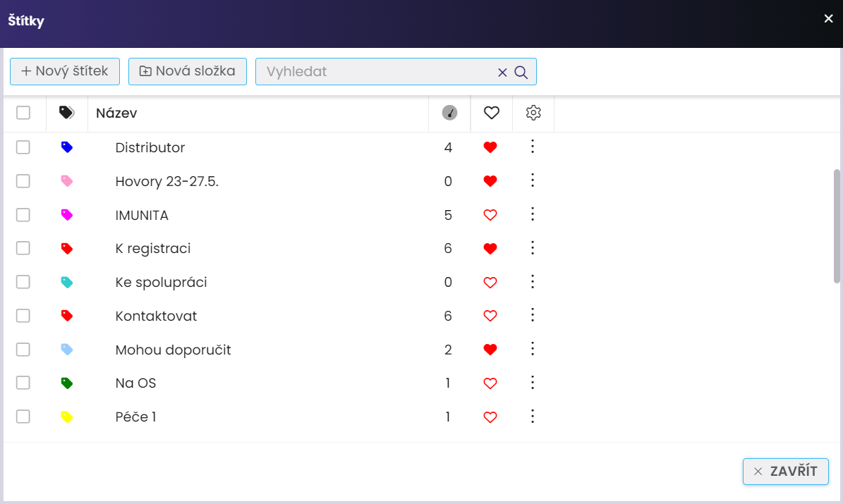Screen dimensions: 843x504
Task: Sort by Název column header
Action: [x=116, y=113]
